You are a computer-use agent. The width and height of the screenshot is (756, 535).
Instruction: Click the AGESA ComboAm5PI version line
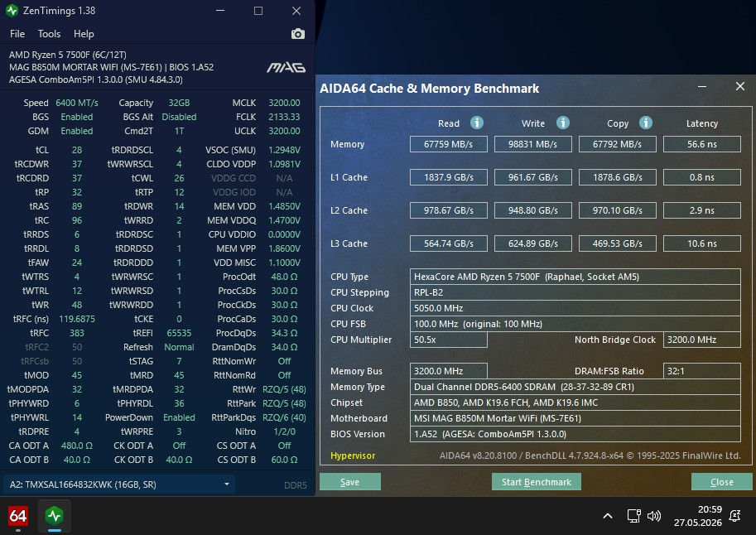pyautogui.click(x=95, y=80)
